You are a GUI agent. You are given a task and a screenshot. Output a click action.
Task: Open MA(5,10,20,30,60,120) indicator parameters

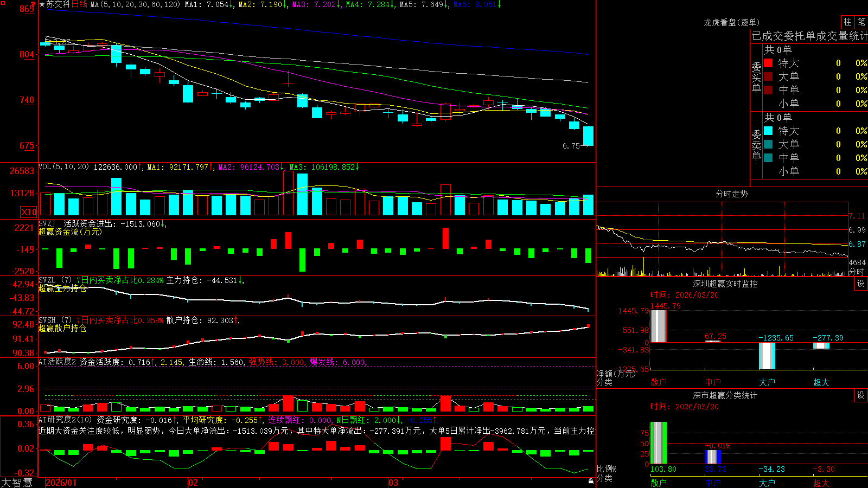pyautogui.click(x=135, y=4)
